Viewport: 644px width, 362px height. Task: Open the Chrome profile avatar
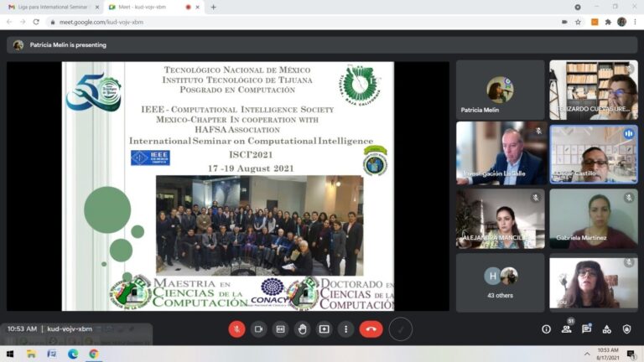pos(621,22)
